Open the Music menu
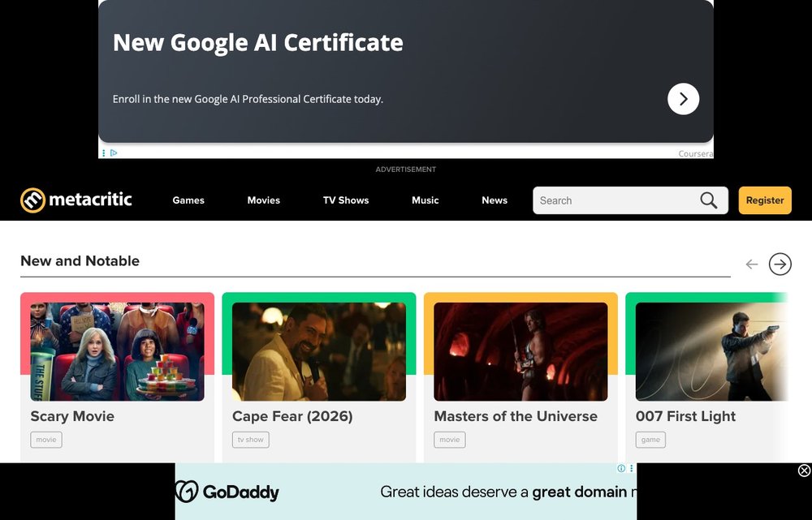 click(425, 200)
